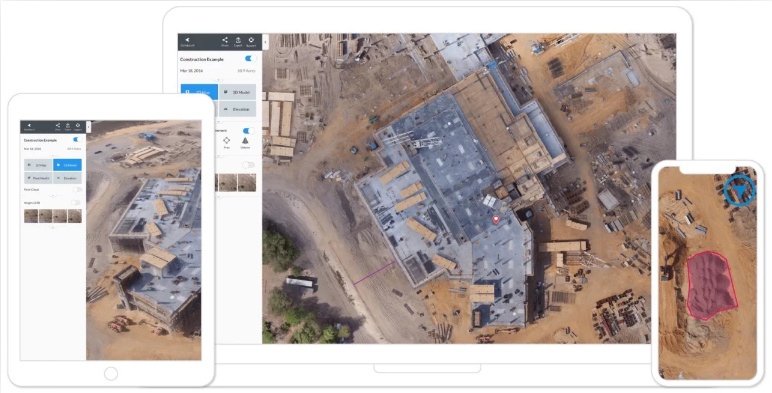The height and width of the screenshot is (393, 772).
Task: Click the Share icon on tablet toolbar
Action: pyautogui.click(x=58, y=126)
